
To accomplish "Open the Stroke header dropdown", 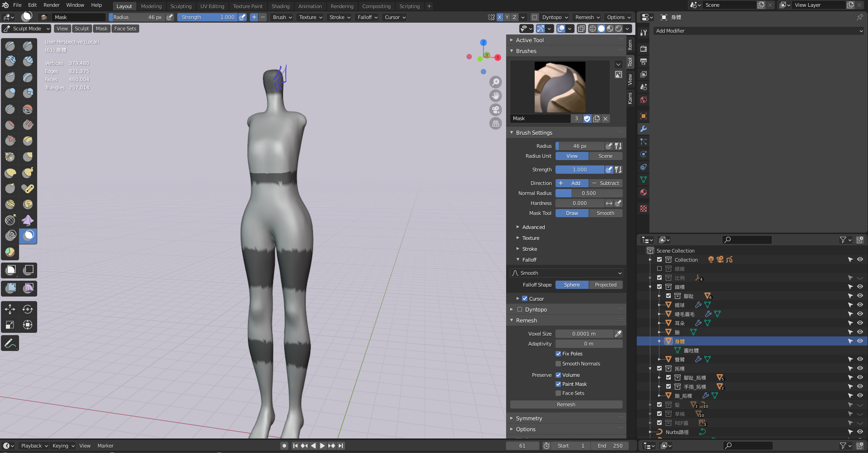I will tap(340, 17).
